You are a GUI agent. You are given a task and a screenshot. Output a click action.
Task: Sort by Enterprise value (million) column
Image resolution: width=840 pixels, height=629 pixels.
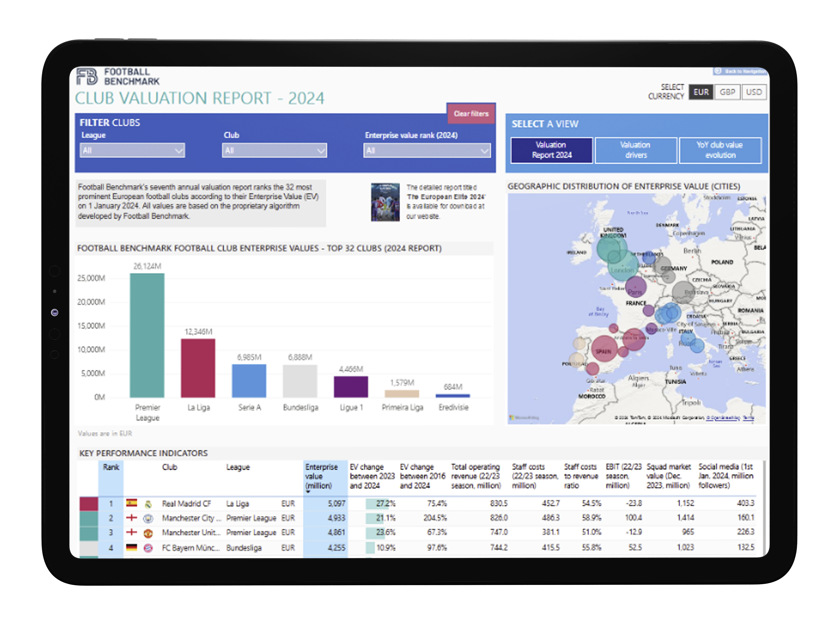[321, 476]
